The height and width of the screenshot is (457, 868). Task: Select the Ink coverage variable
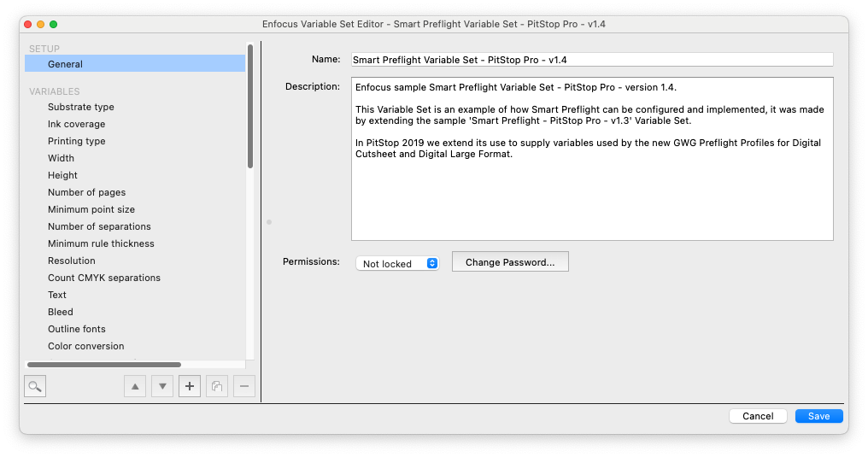[x=76, y=124]
